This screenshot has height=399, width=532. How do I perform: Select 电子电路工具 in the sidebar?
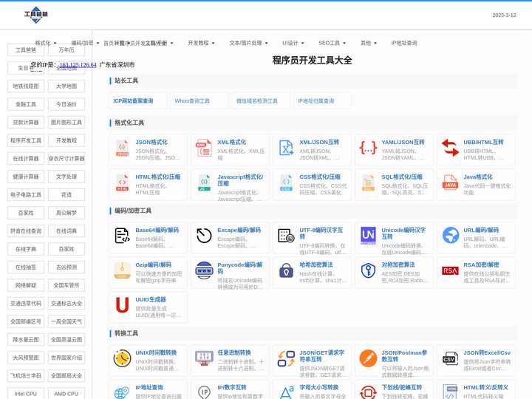point(26,195)
